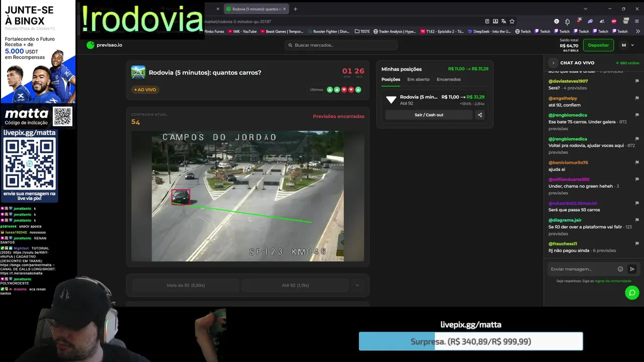644x362 pixels.
Task: Collapse the Chat ao vivo panel
Action: point(553,63)
